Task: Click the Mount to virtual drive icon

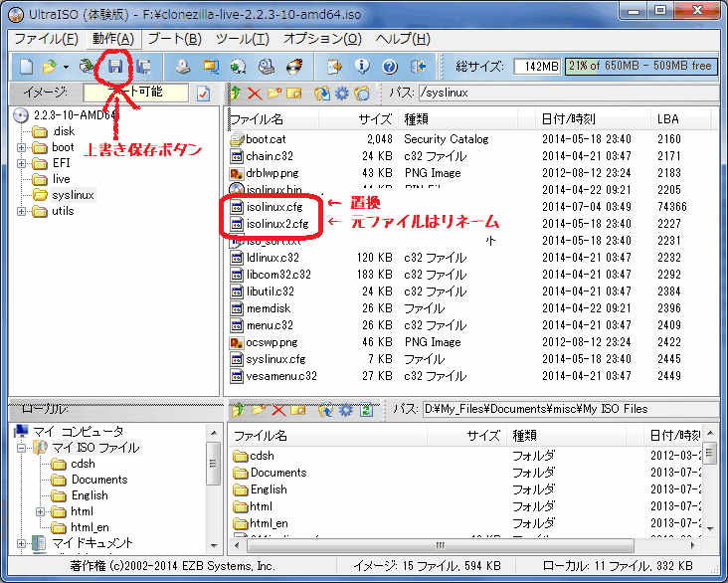Action: coord(266,67)
